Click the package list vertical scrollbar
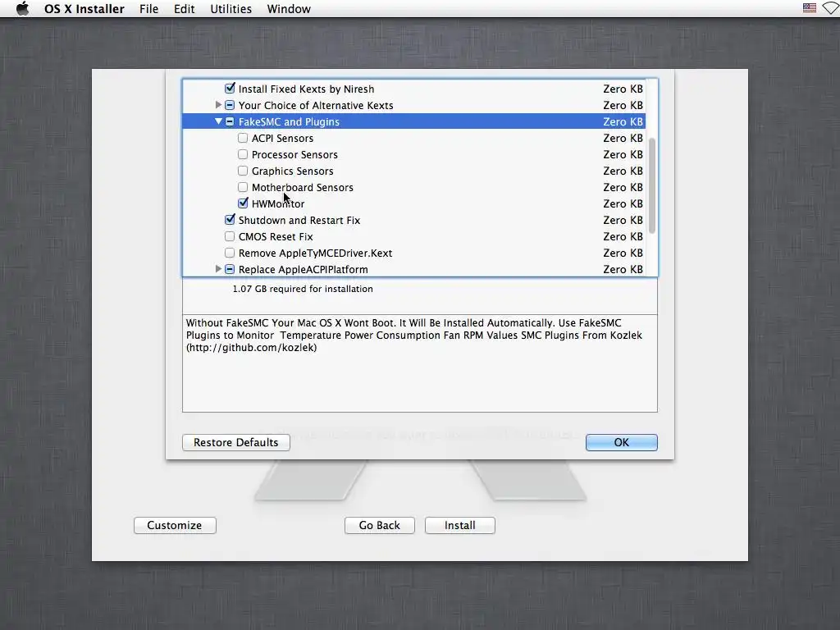Image resolution: width=840 pixels, height=630 pixels. click(652, 185)
